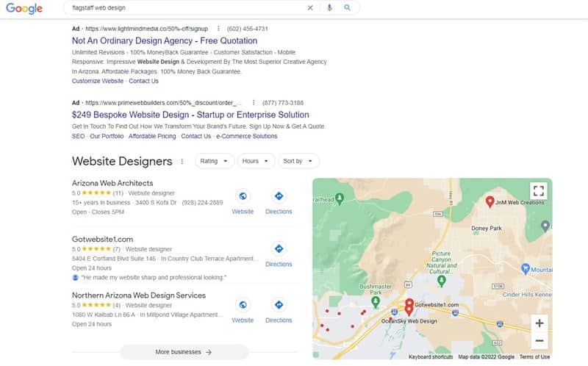This screenshot has width=588, height=366.
Task: Follow the Affordable Pricing sitelink
Action: click(x=152, y=136)
